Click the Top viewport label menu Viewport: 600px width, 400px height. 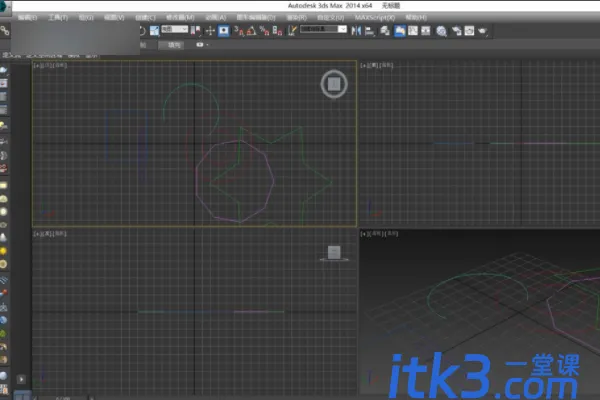pyautogui.click(x=50, y=65)
